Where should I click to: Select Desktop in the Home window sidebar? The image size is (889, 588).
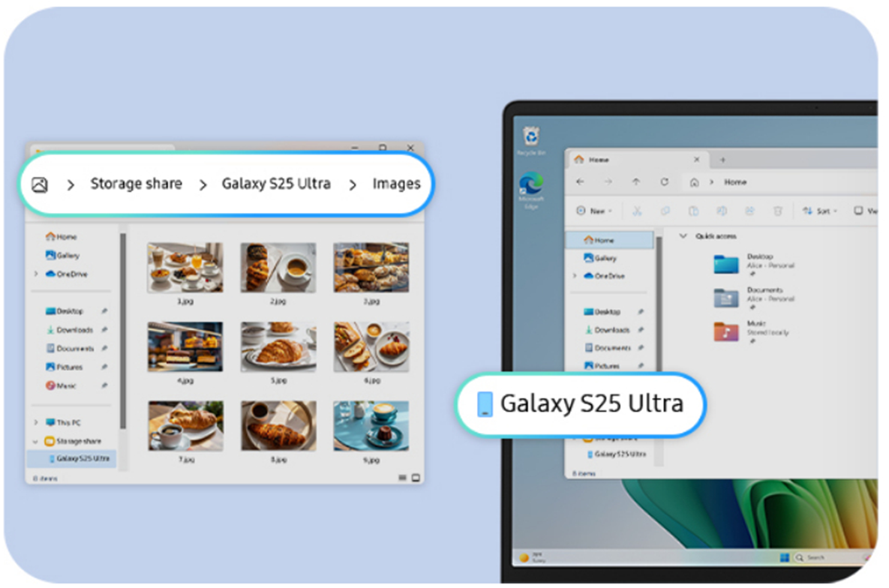pos(602,312)
